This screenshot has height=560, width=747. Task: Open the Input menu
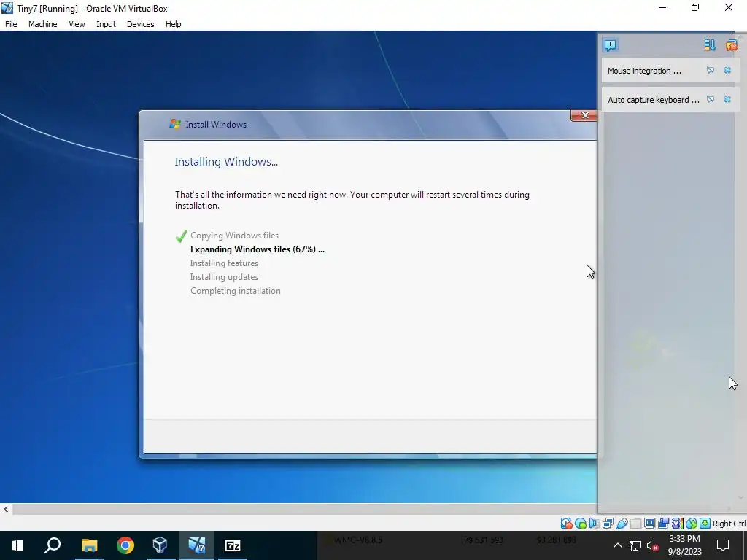pyautogui.click(x=106, y=24)
